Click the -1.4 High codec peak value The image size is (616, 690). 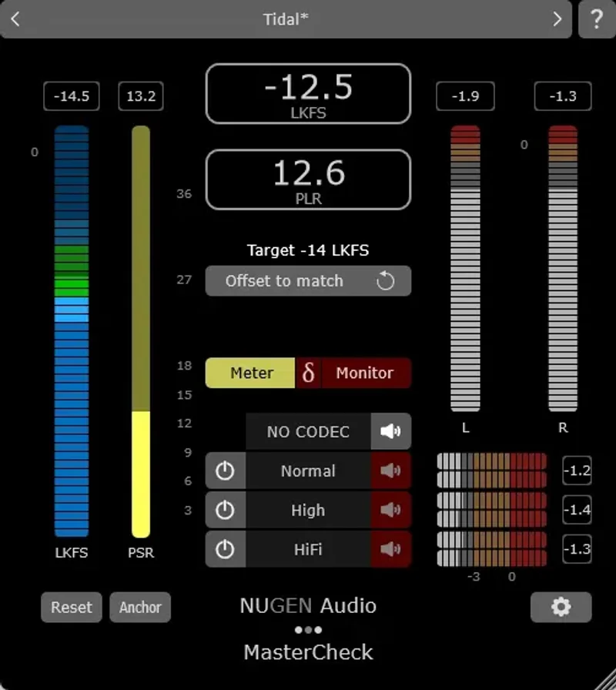click(577, 510)
